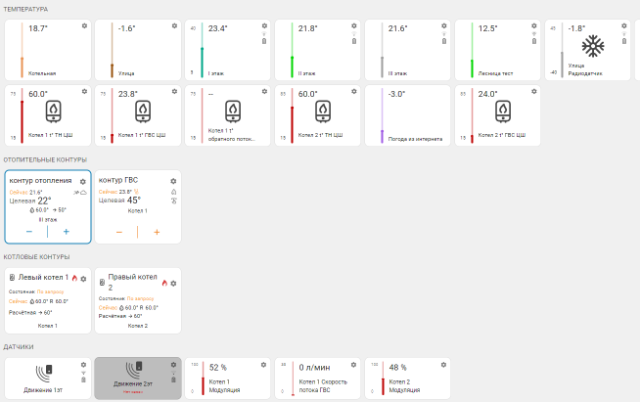Open gear on Котел 1 Модуляция card

[263, 363]
